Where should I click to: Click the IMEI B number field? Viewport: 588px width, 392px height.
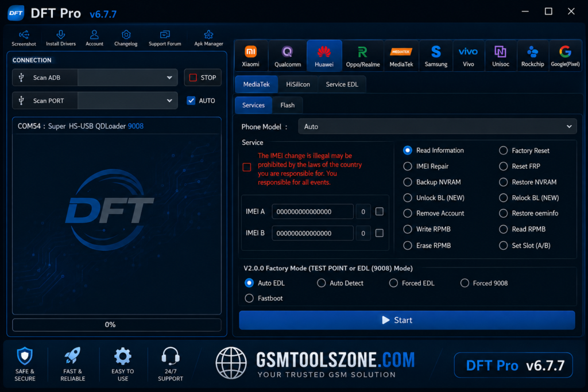point(313,233)
